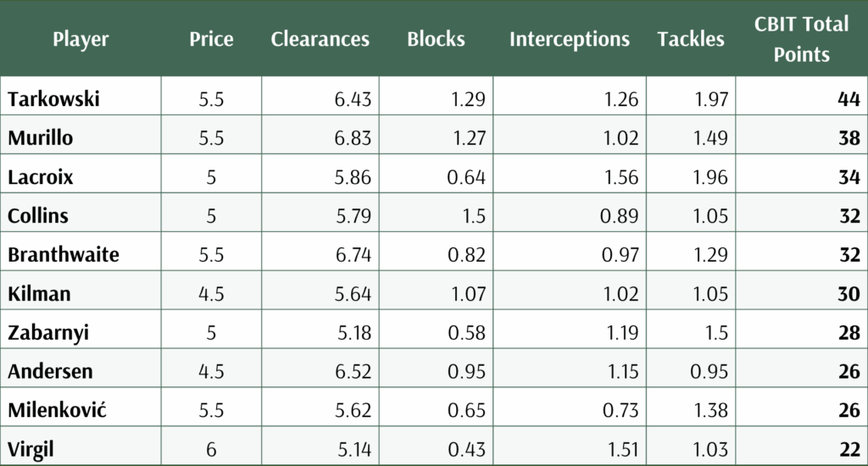Screen dimensions: 868x466
Task: Select the CBIT Total Points header
Action: coord(802,39)
